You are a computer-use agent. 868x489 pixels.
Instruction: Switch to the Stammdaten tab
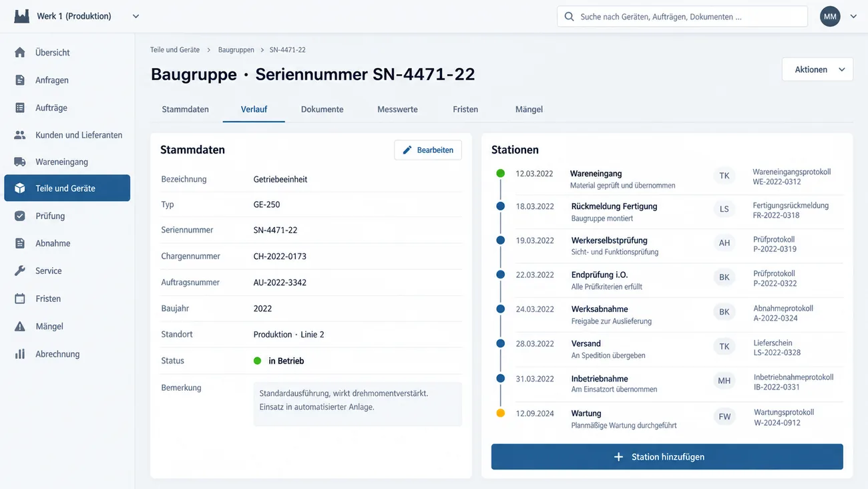click(185, 109)
